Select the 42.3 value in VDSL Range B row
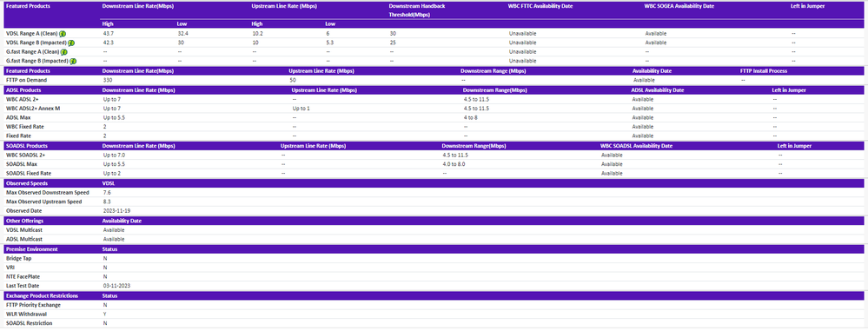 coord(109,43)
